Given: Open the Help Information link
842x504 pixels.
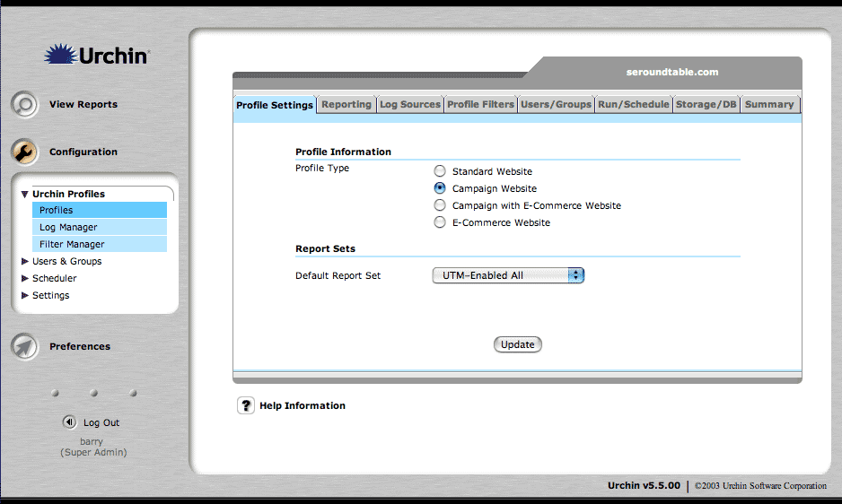Looking at the screenshot, I should pos(303,405).
